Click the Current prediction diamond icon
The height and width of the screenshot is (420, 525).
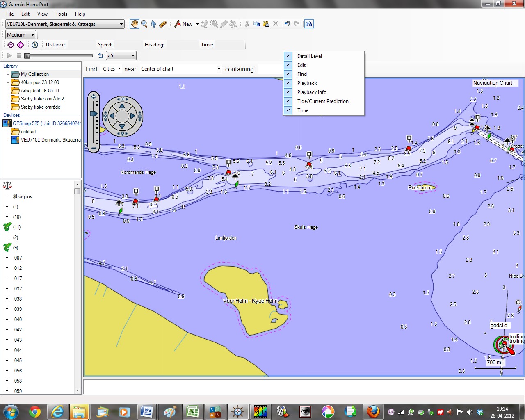[x=20, y=45]
